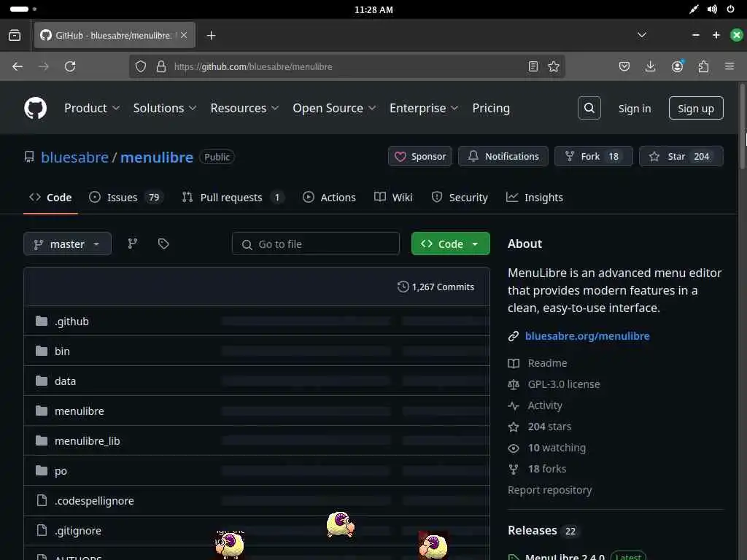Click the clock showing 11:28 AM
Screen dimensions: 747x560
pos(373,9)
